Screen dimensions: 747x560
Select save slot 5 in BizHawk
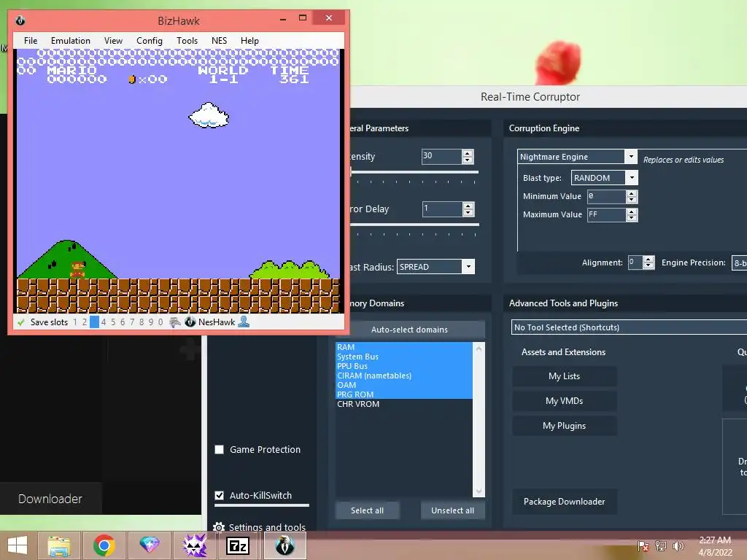click(113, 322)
